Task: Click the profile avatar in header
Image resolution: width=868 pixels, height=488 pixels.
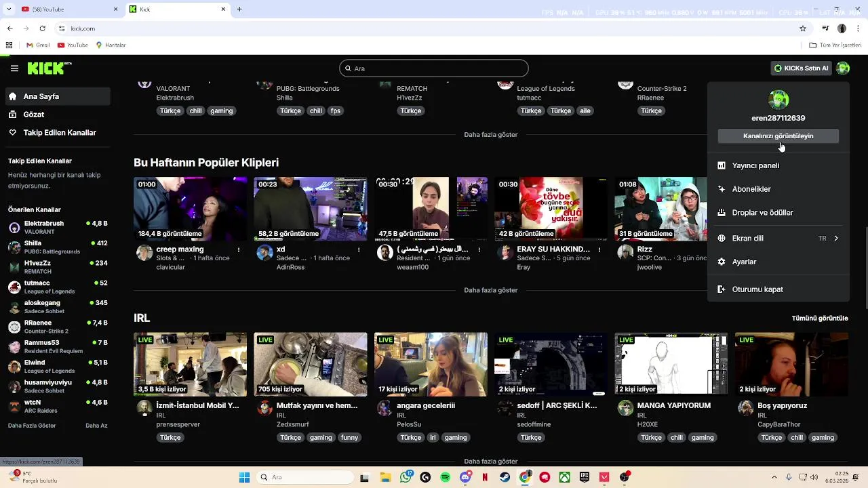Action: [x=843, y=68]
